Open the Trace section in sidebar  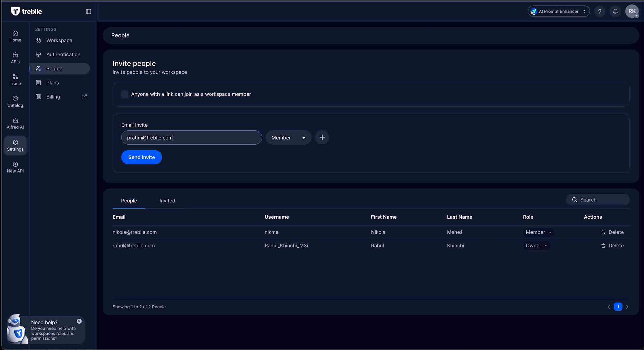point(15,80)
